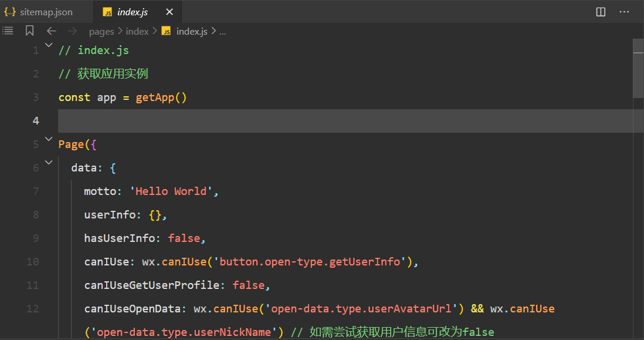Open the more actions ellipsis menu
The image size is (644, 340).
pos(624,12)
